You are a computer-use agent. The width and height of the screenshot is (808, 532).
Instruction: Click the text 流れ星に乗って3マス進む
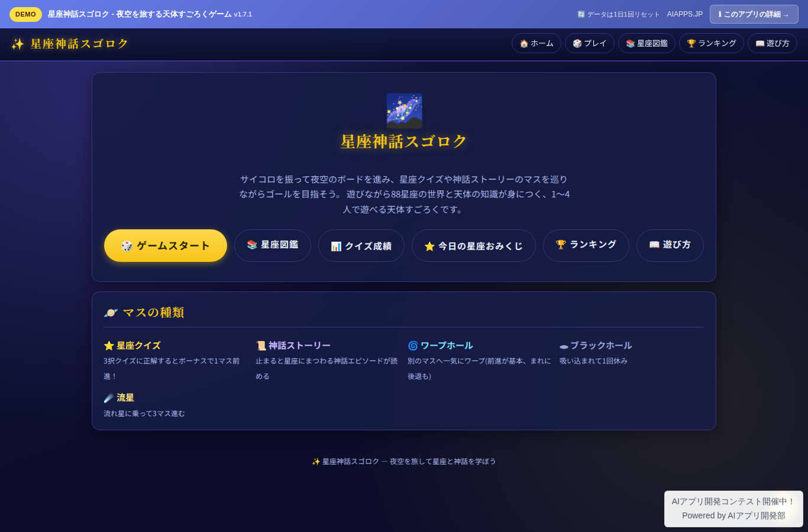click(144, 414)
